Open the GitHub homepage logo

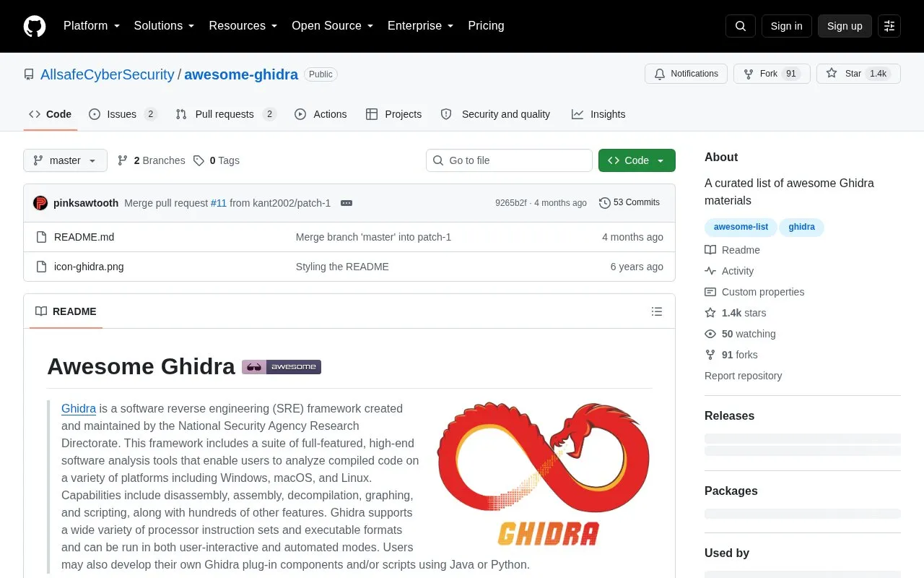pos(35,26)
